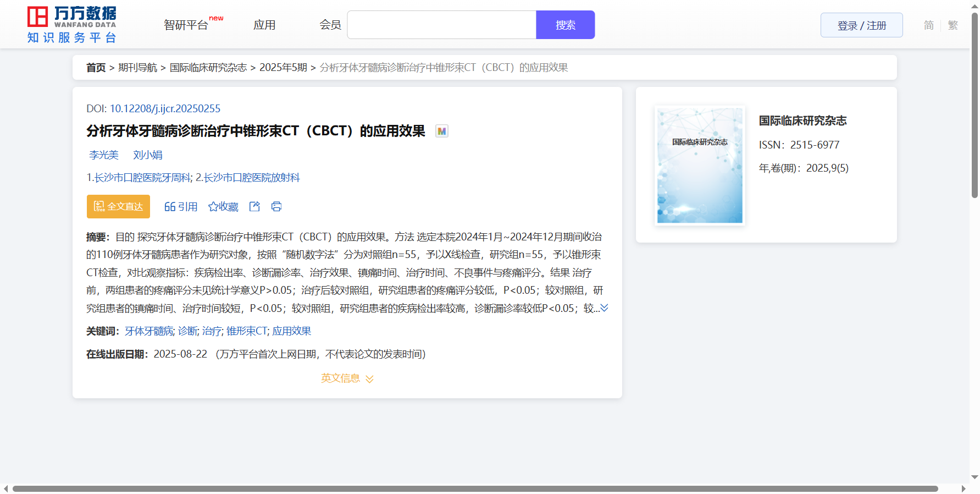Open the journal cover thumbnail
The width and height of the screenshot is (980, 494).
tap(700, 166)
